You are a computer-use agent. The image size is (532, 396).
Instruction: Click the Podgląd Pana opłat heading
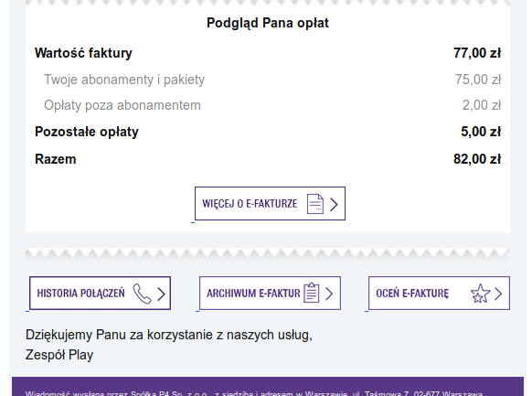point(268,23)
